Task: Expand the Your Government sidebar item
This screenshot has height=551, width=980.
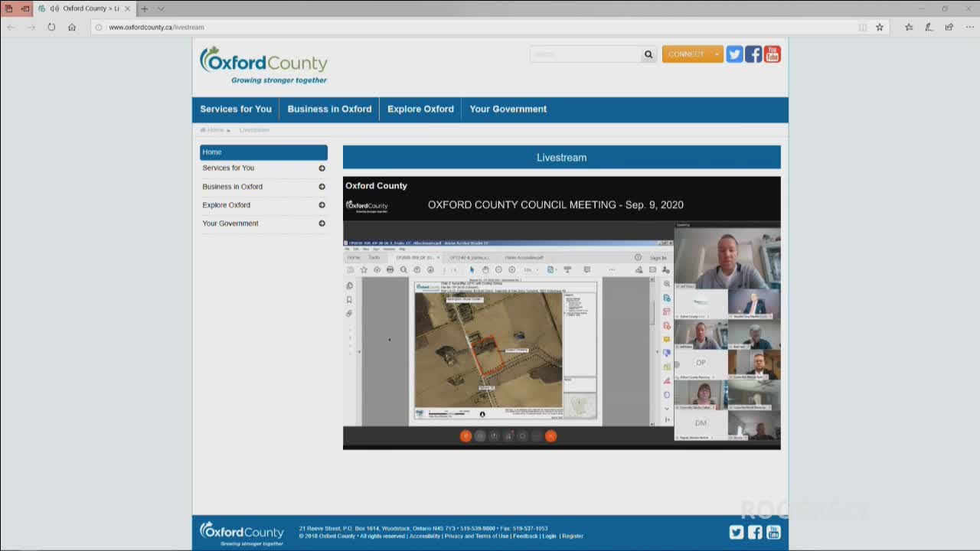Action: coord(322,223)
